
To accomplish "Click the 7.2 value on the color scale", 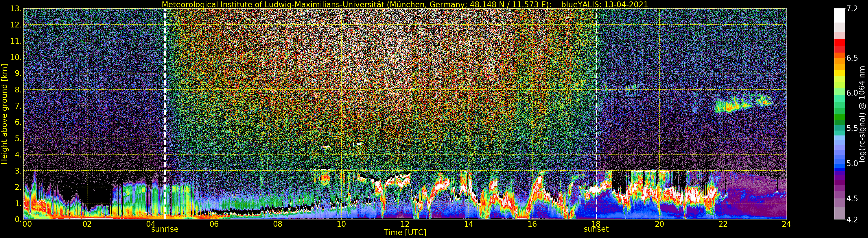I will point(852,9).
